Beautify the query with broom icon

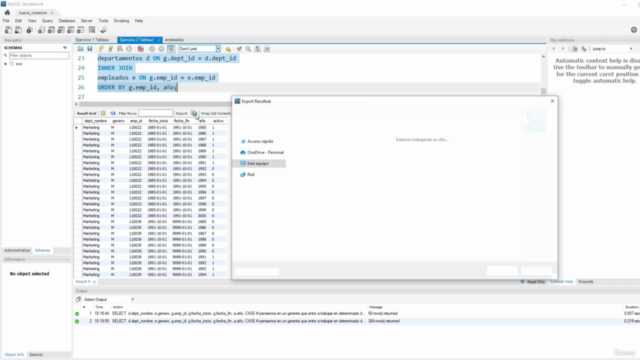point(239,49)
